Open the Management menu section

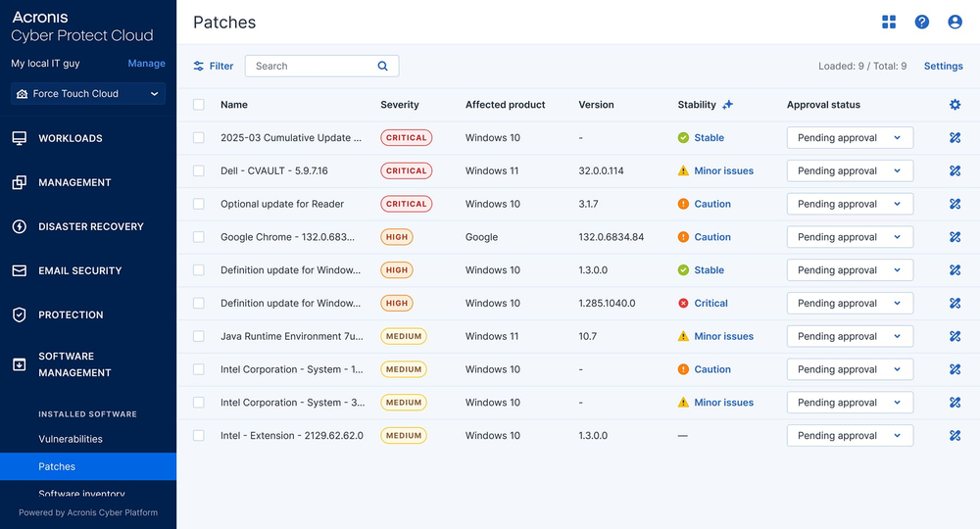(75, 182)
